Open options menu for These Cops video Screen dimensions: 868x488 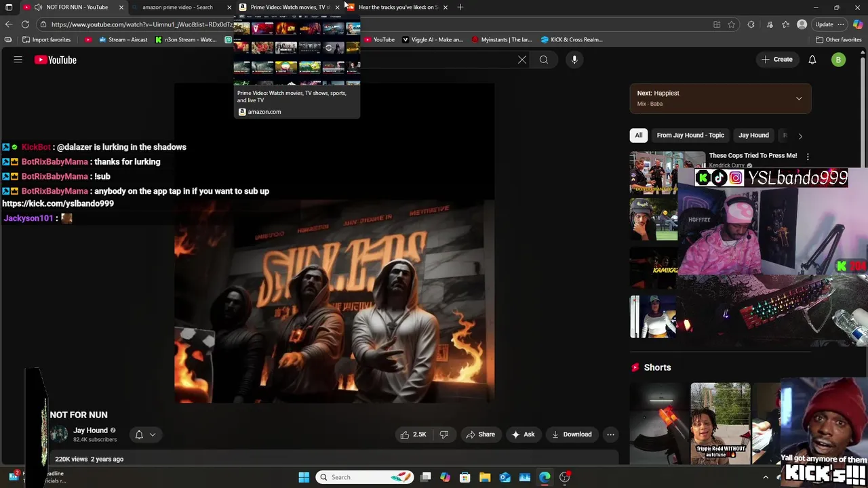(x=807, y=157)
